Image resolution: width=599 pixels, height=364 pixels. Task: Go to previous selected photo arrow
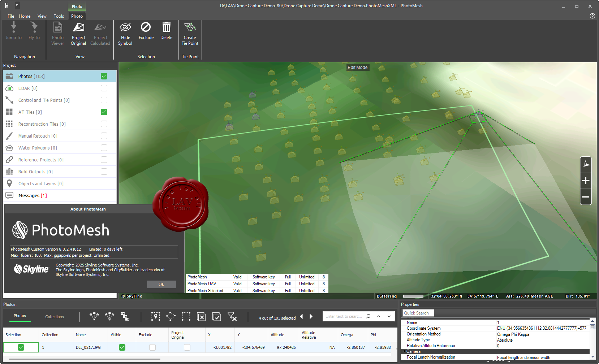[302, 316]
